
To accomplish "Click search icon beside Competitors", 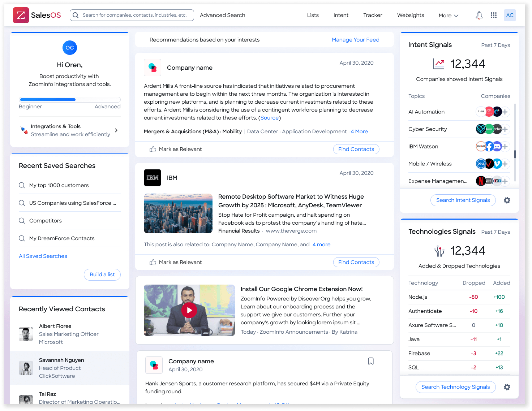I will coord(22,221).
